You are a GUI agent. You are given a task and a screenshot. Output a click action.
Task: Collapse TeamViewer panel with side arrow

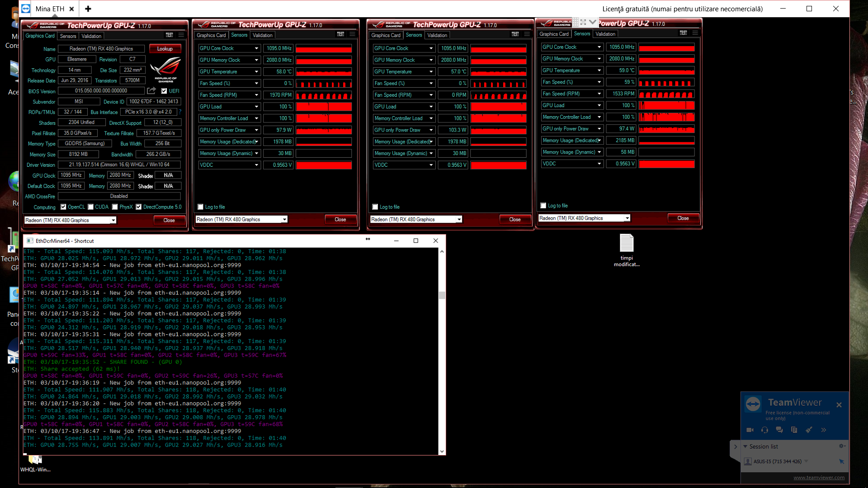tap(736, 446)
